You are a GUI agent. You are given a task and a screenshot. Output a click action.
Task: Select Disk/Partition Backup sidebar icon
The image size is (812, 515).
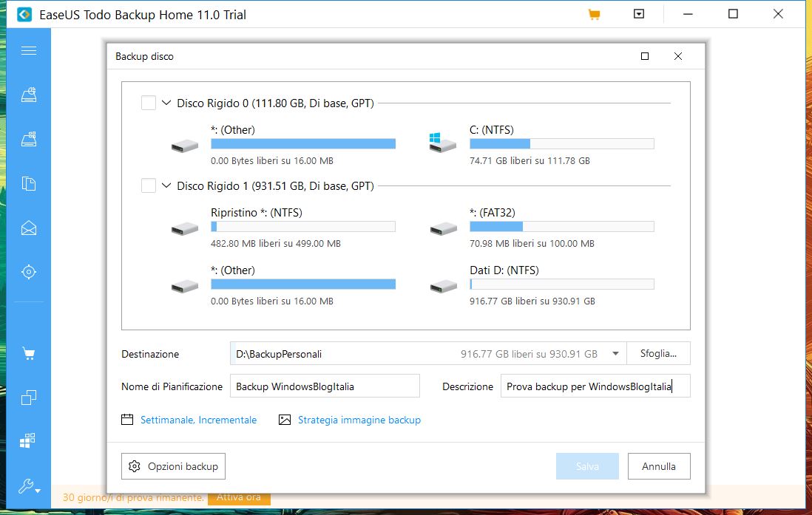click(x=29, y=95)
